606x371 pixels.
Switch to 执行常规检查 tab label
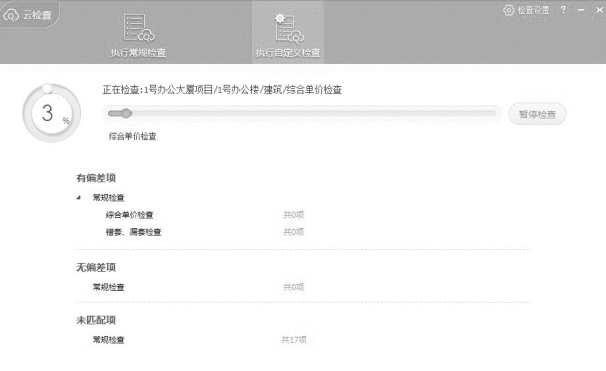pos(138,53)
